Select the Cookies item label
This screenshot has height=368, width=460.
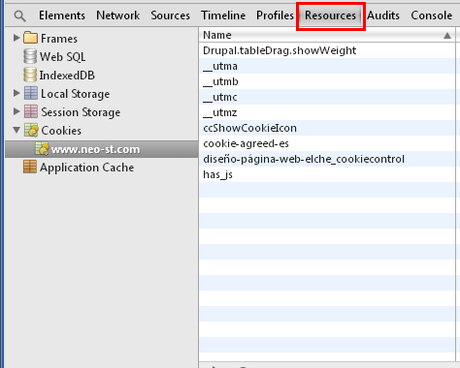point(61,131)
